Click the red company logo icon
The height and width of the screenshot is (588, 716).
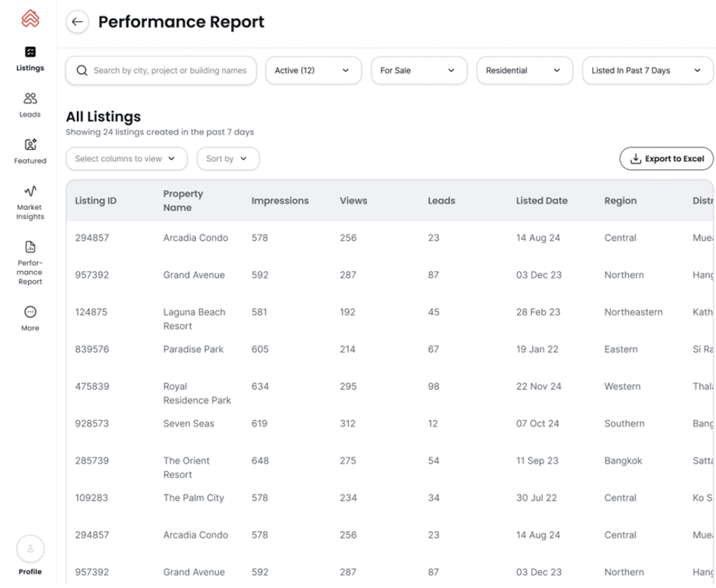pyautogui.click(x=29, y=18)
